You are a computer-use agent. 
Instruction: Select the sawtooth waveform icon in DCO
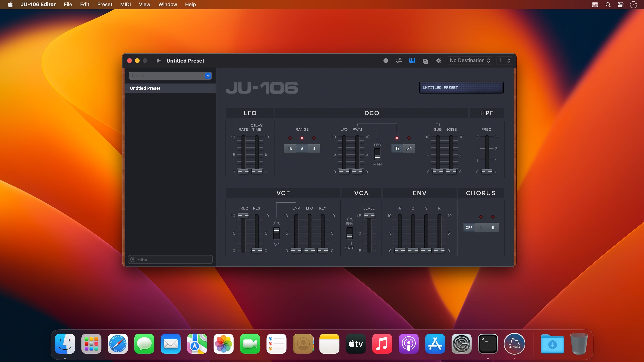[x=409, y=148]
